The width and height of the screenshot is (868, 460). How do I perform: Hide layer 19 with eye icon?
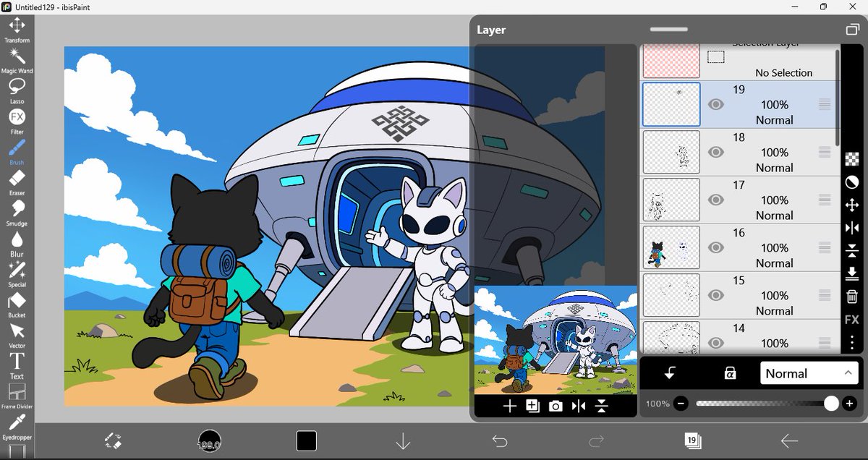pyautogui.click(x=716, y=105)
